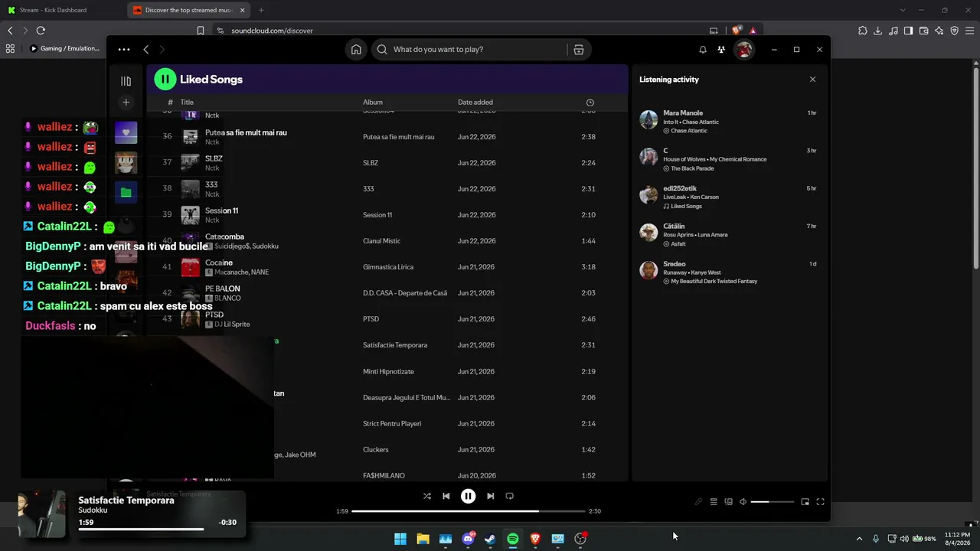Adjust the Spotify volume slider

click(x=772, y=502)
